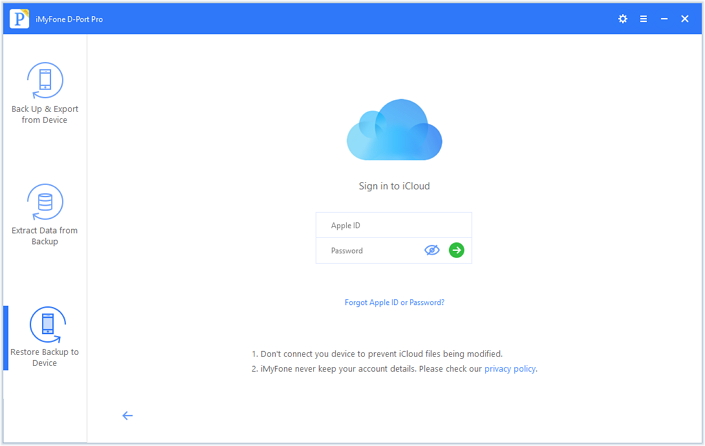Open the hamburger menu in title bar
705x446 pixels.
[x=643, y=19]
